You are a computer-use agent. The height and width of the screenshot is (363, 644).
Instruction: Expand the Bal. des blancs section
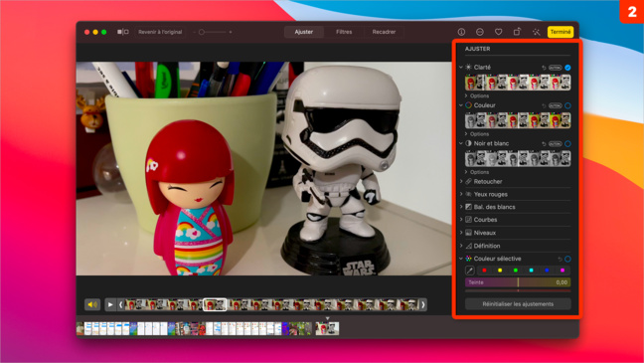pos(461,207)
